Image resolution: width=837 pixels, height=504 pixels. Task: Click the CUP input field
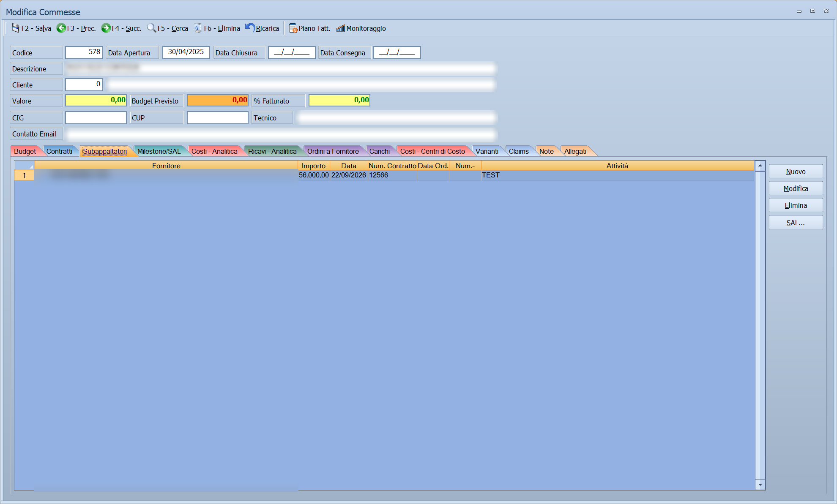tap(218, 117)
